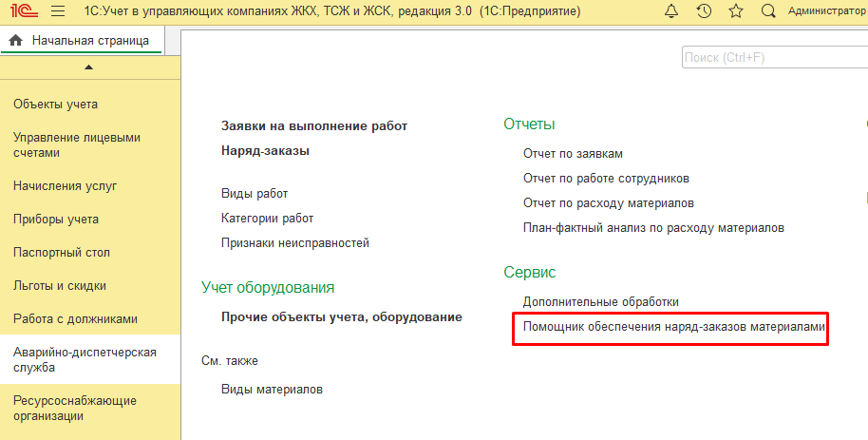Open the main hamburger menu
Viewport: 868px width, 440px height.
coord(57,11)
